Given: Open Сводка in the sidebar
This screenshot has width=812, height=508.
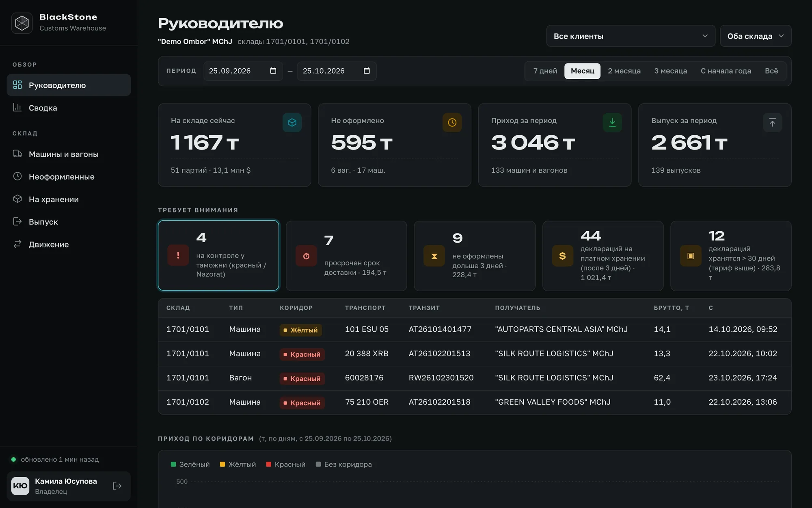Looking at the screenshot, I should point(69,108).
